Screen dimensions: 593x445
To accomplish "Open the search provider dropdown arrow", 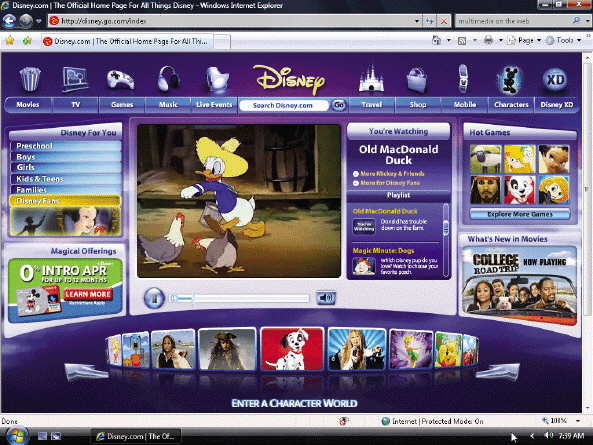I will (587, 21).
